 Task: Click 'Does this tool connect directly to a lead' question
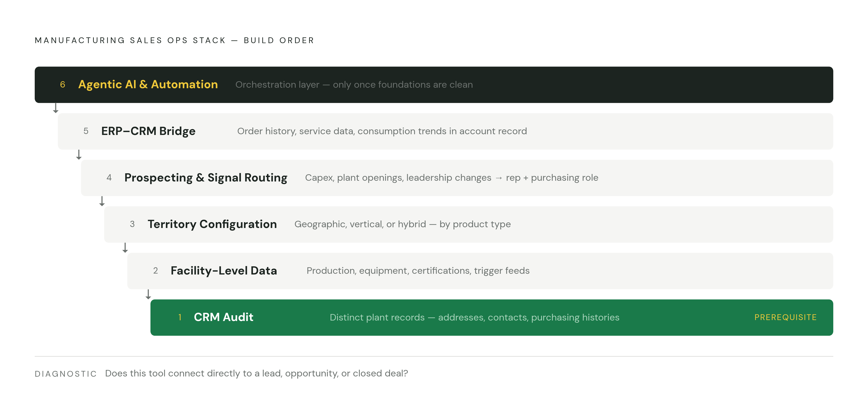tap(257, 373)
